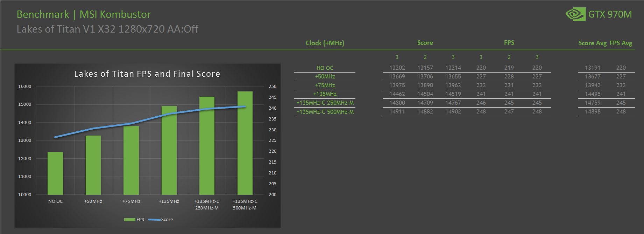Click the 'Score Avg' column header
Screen dimensions: 644x234
click(x=592, y=43)
